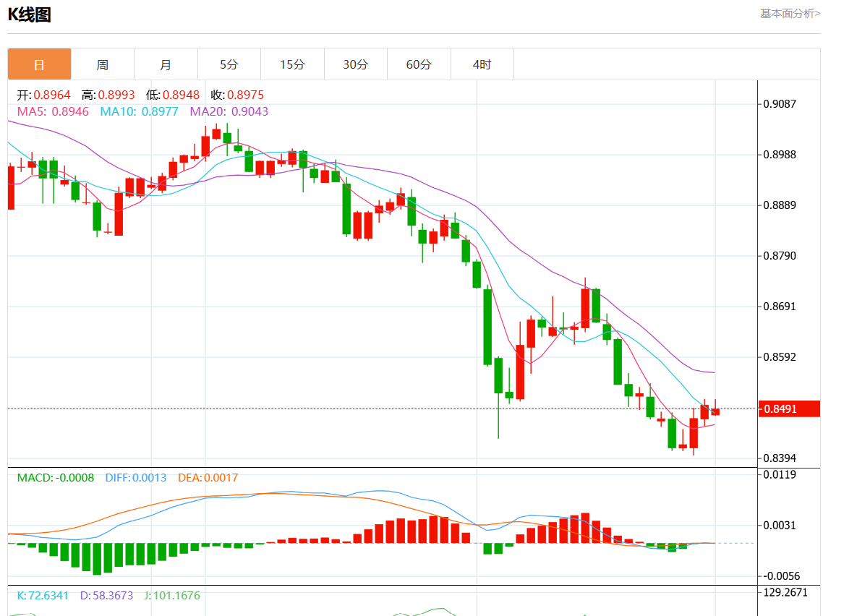
Task: Open the 60分 interval tab
Action: pyautogui.click(x=419, y=64)
